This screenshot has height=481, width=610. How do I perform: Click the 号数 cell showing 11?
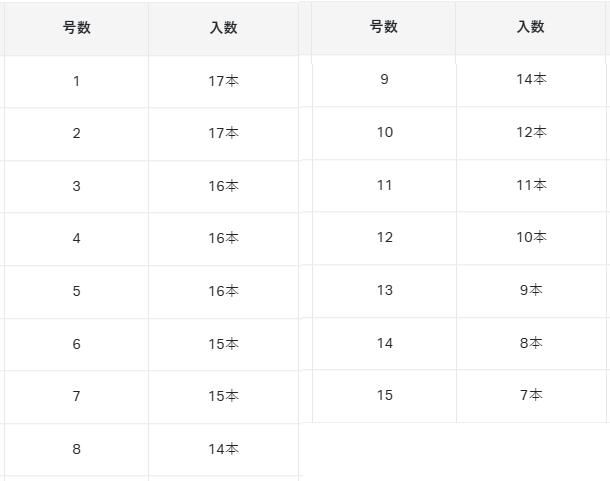[384, 185]
